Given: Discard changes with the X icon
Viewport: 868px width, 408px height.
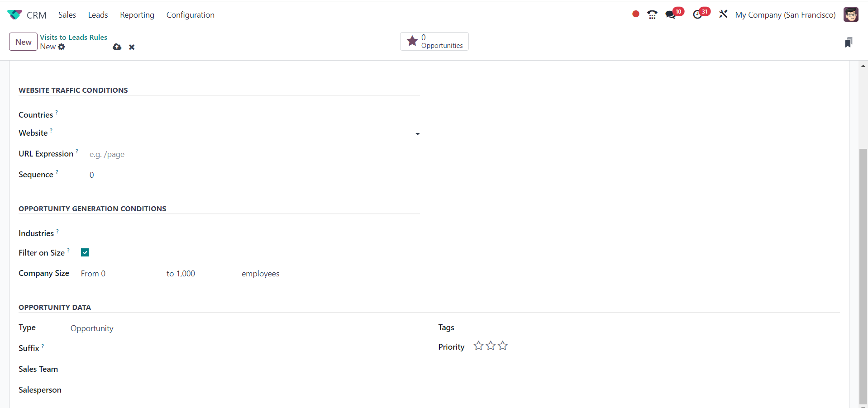Looking at the screenshot, I should tap(132, 47).
